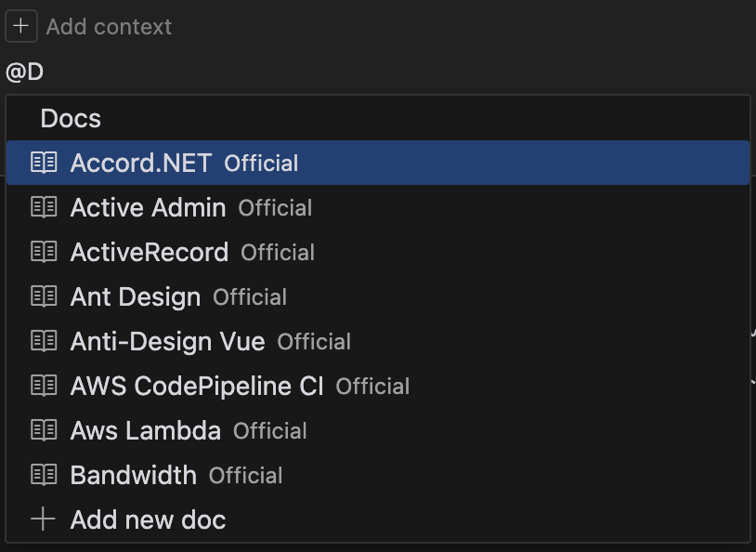Image resolution: width=756 pixels, height=552 pixels.
Task: Click Add new doc
Action: tap(378, 519)
